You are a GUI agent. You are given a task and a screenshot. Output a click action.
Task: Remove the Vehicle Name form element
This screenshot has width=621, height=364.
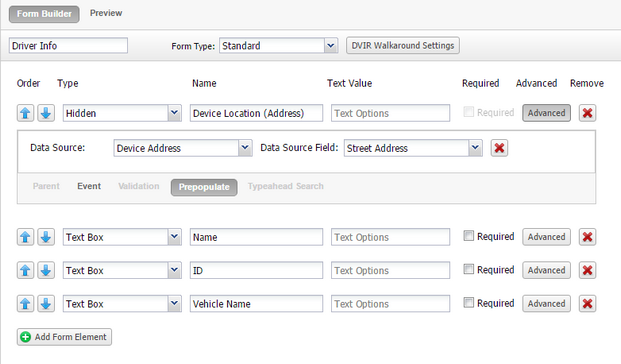[587, 304]
